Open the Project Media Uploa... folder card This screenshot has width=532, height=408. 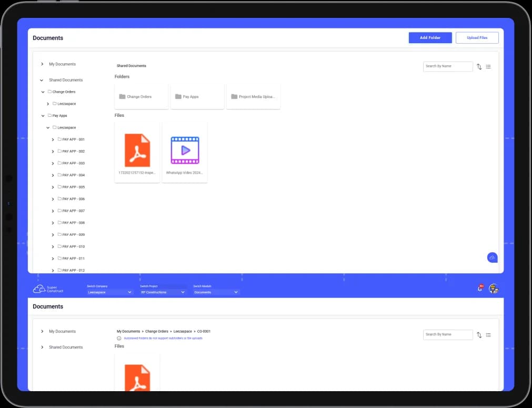254,97
